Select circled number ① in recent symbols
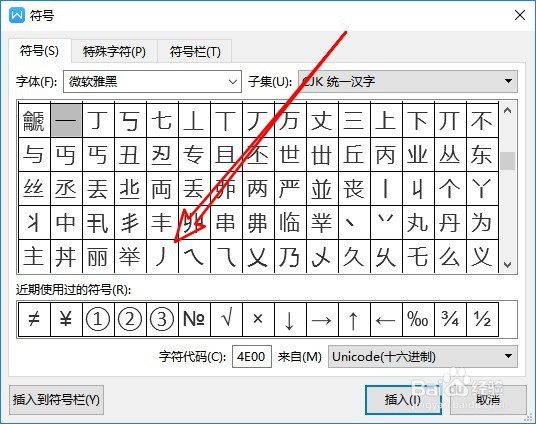This screenshot has width=536, height=424. point(98,319)
